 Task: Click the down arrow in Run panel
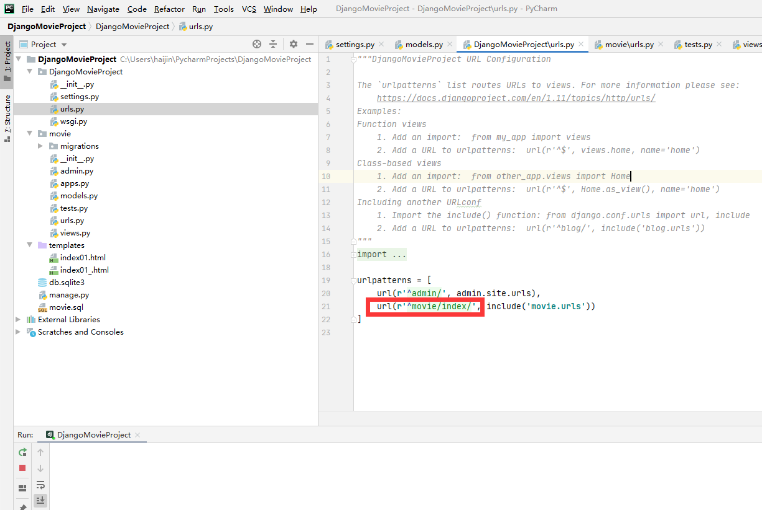(40, 468)
